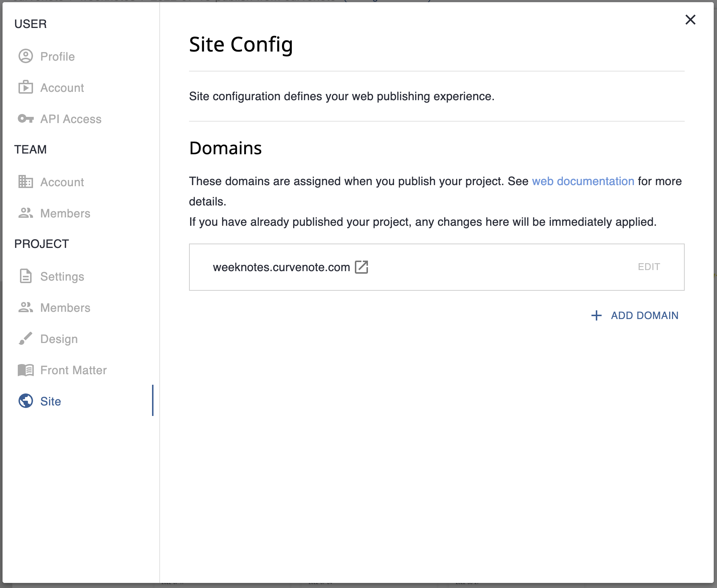The image size is (717, 588).
Task: Click the people icon next to TEAM Members
Action: [26, 213]
